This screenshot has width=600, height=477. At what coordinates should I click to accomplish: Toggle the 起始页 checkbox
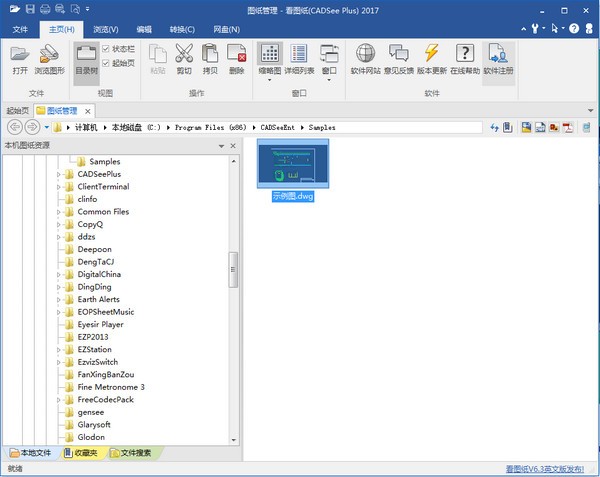(x=107, y=63)
